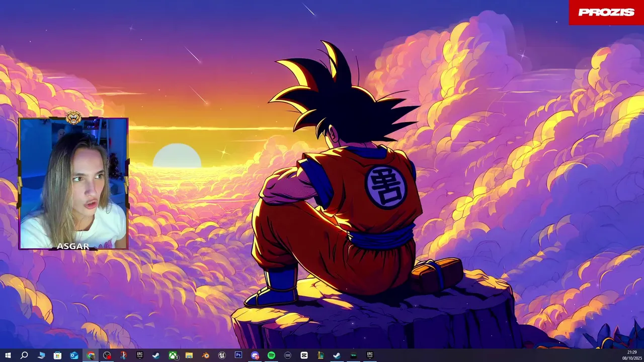The height and width of the screenshot is (362, 644).
Task: Open the Steam icon beside League of Legends
Action: pyautogui.click(x=337, y=355)
